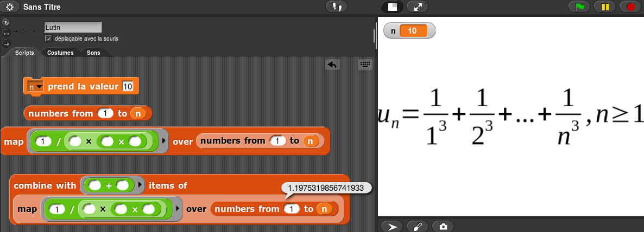
Task: Click the Lutin sprite name field
Action: (x=73, y=27)
